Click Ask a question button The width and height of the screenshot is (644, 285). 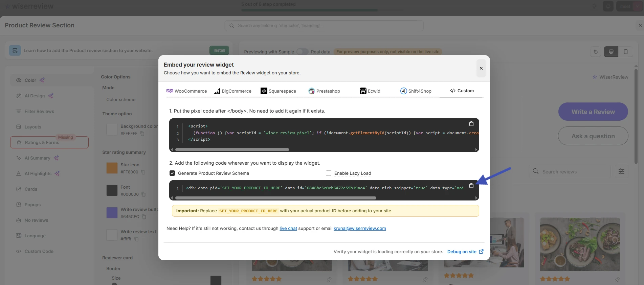point(593,136)
